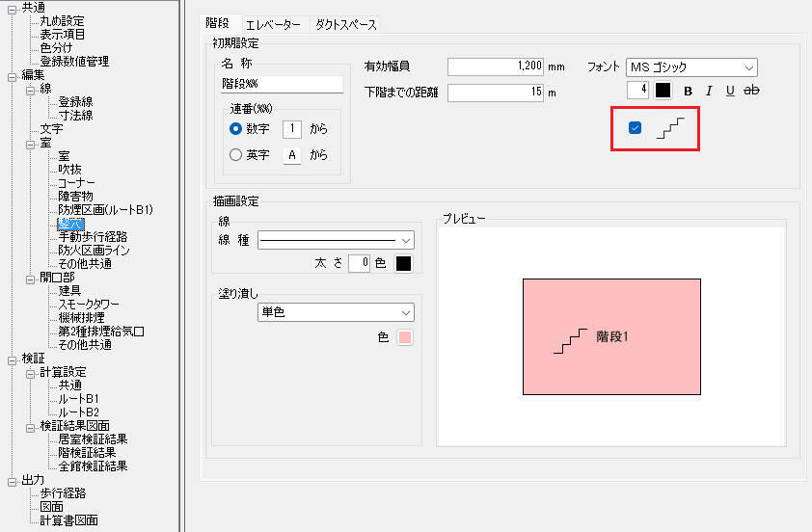
Task: Select コーナー in the tree
Action: 76,183
